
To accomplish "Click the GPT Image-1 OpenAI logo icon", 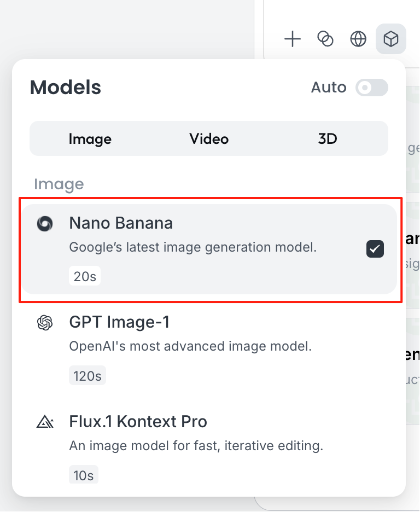I will 45,323.
